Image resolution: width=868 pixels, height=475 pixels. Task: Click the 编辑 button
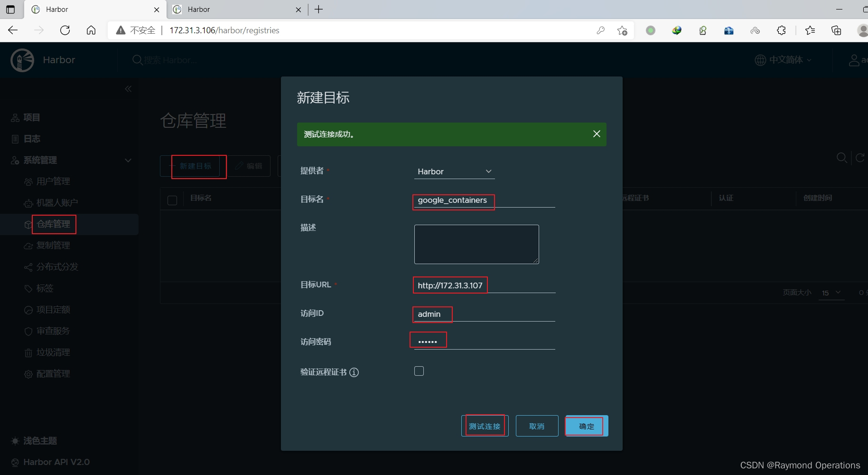coord(249,166)
